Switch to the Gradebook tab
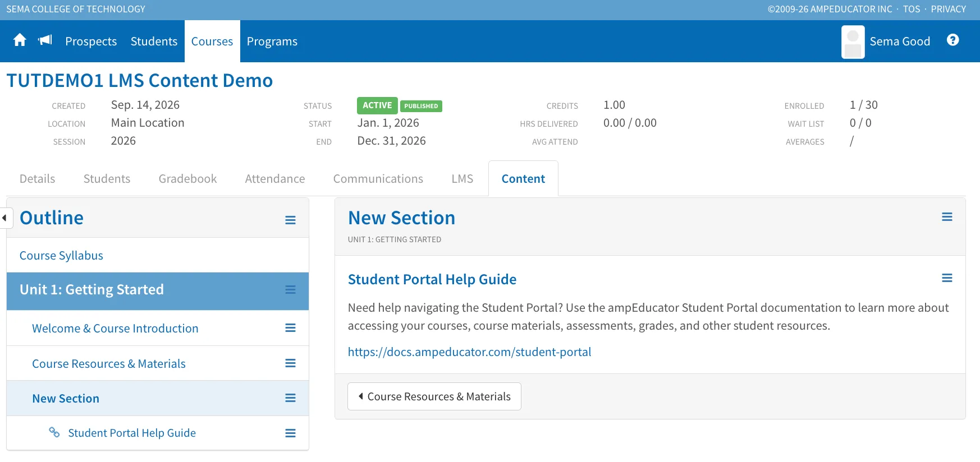The width and height of the screenshot is (980, 462). (x=187, y=179)
